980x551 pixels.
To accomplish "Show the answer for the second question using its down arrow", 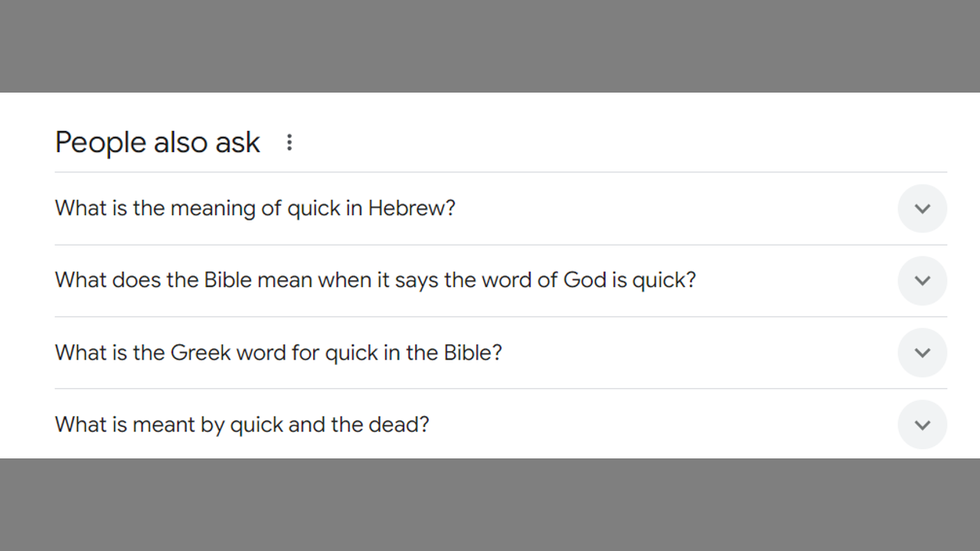I will tap(922, 281).
